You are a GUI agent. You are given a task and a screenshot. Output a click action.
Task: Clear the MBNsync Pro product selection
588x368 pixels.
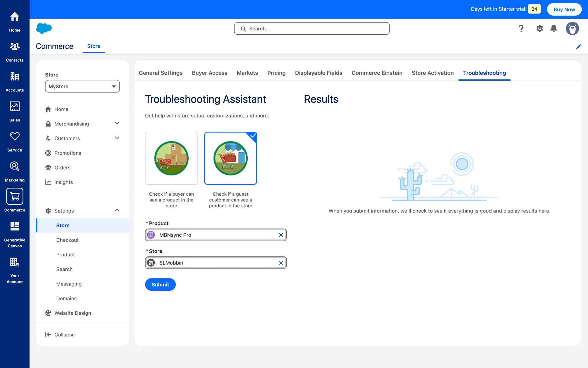tap(281, 235)
